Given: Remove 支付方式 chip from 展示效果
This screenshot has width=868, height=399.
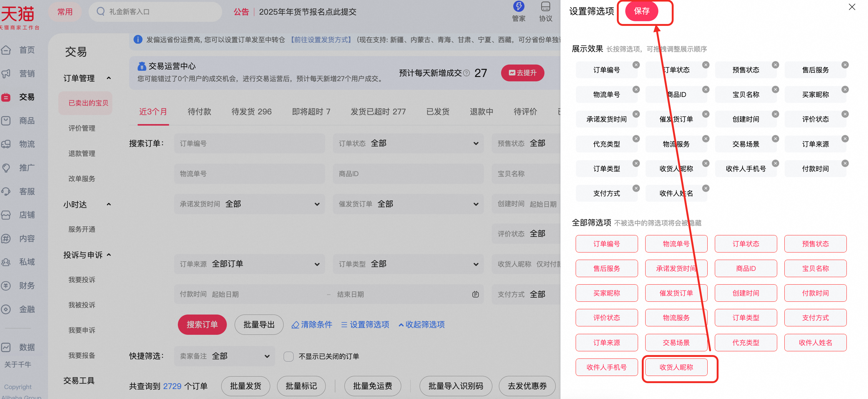Looking at the screenshot, I should (x=636, y=188).
